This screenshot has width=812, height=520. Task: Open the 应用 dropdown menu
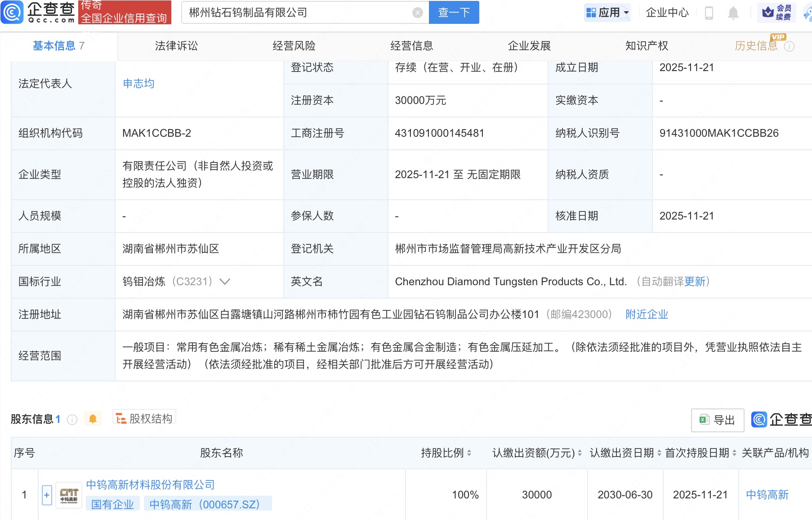607,12
